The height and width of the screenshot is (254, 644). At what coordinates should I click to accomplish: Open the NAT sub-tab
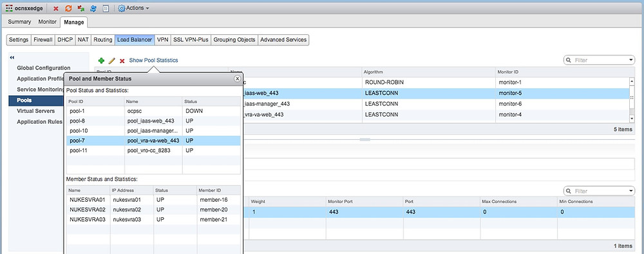tap(83, 40)
